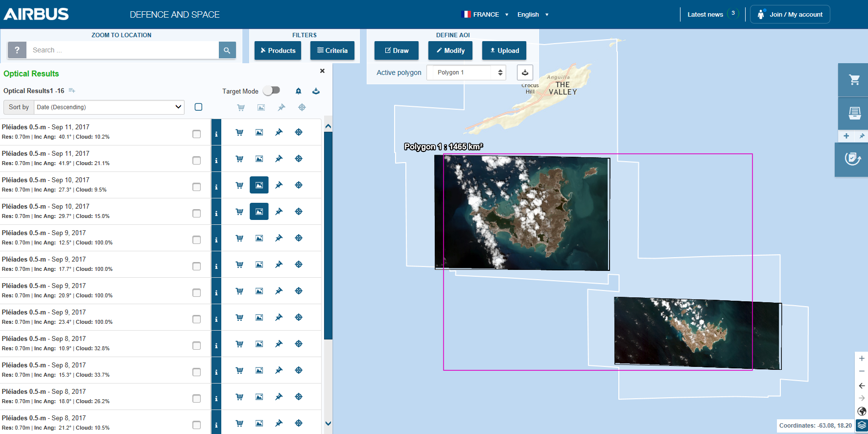Open the tasking clock-check side icon
The image size is (868, 434).
point(852,159)
